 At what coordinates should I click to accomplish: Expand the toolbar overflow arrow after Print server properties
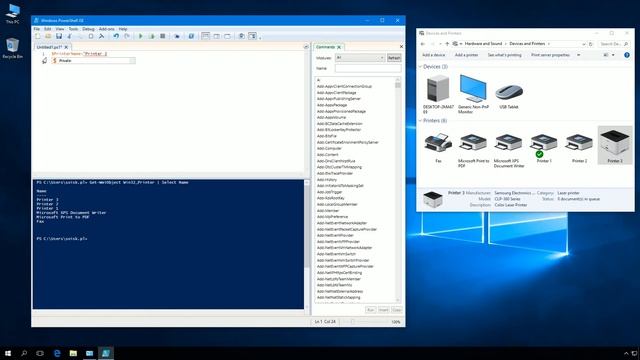[x=578, y=55]
